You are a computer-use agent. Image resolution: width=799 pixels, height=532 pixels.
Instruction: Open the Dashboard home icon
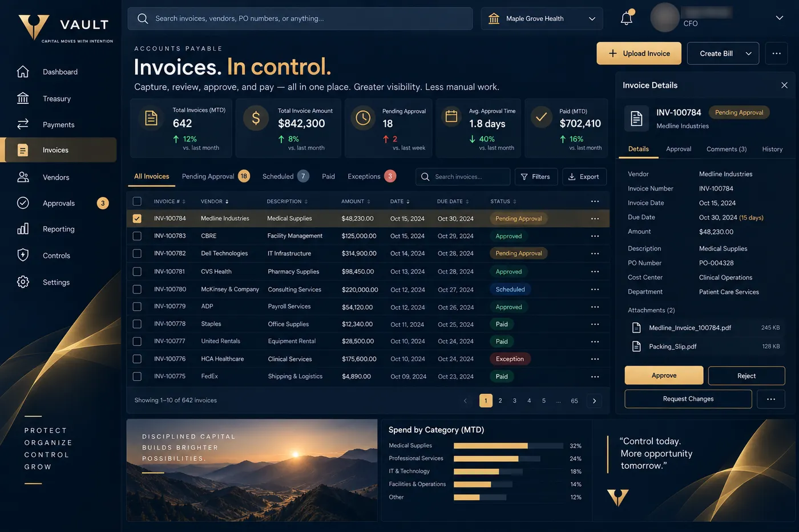(x=23, y=72)
